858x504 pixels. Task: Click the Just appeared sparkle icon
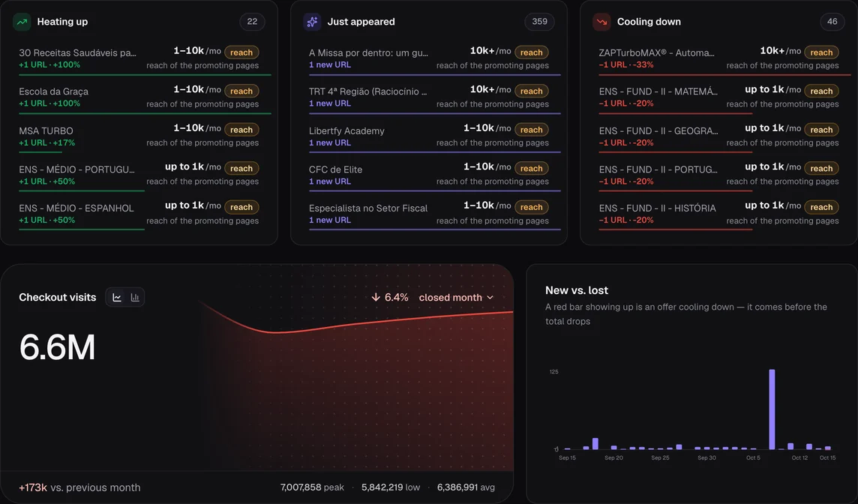pyautogui.click(x=312, y=22)
